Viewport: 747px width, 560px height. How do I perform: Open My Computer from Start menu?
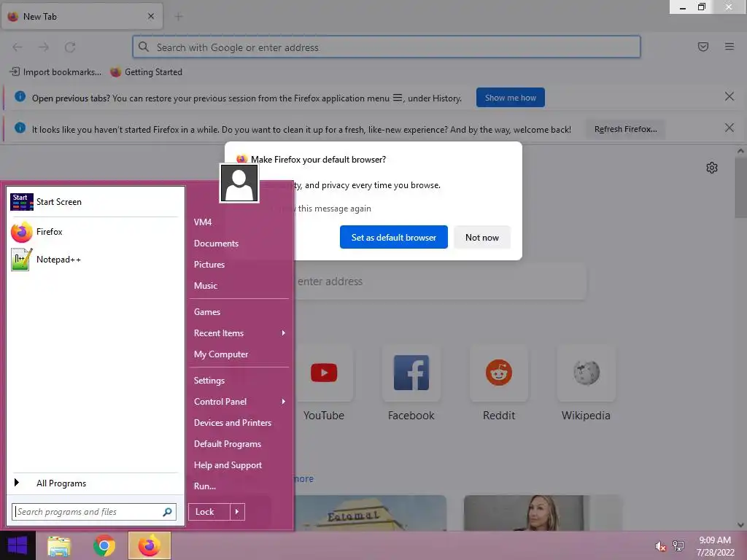tap(221, 354)
